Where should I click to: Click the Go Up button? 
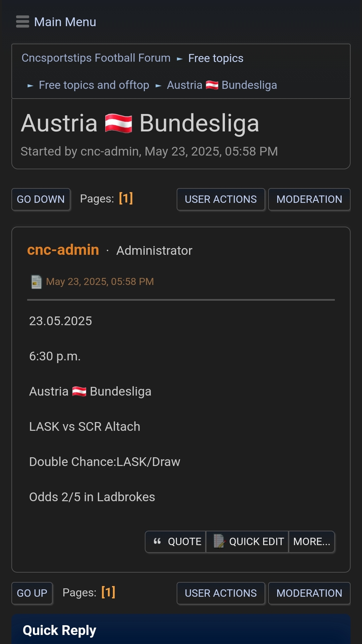click(x=32, y=593)
